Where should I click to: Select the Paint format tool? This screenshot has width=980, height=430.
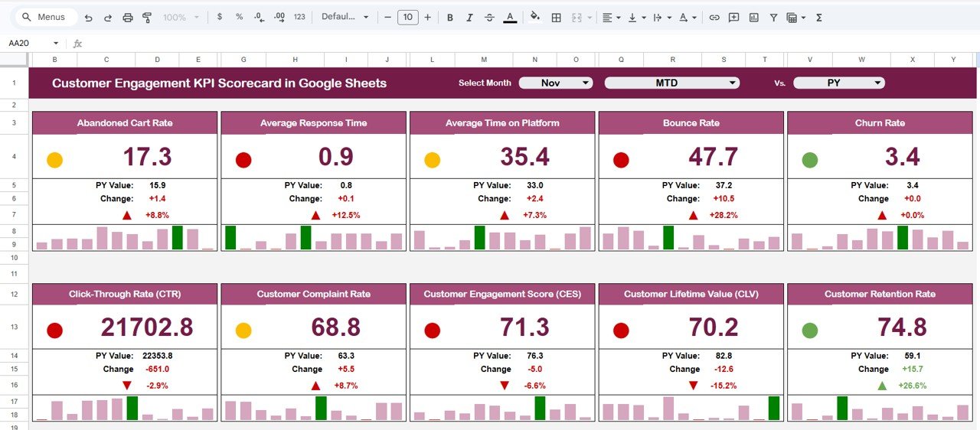pos(147,17)
